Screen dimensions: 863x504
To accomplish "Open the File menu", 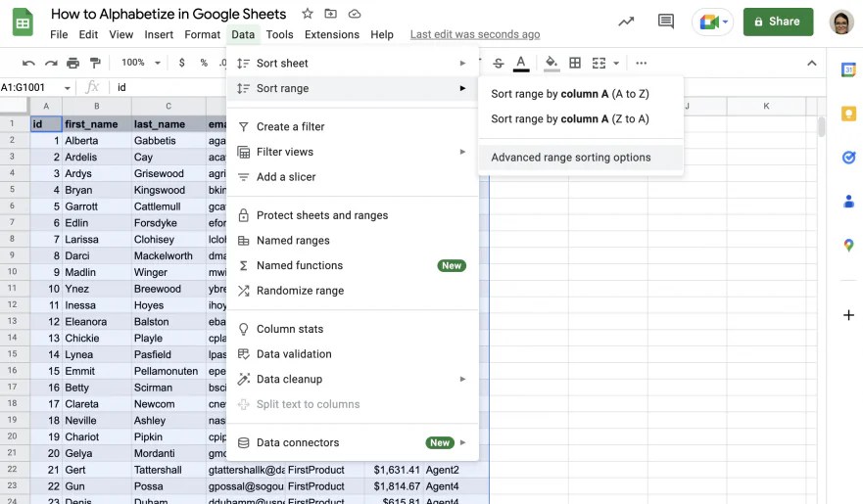I will tap(59, 34).
